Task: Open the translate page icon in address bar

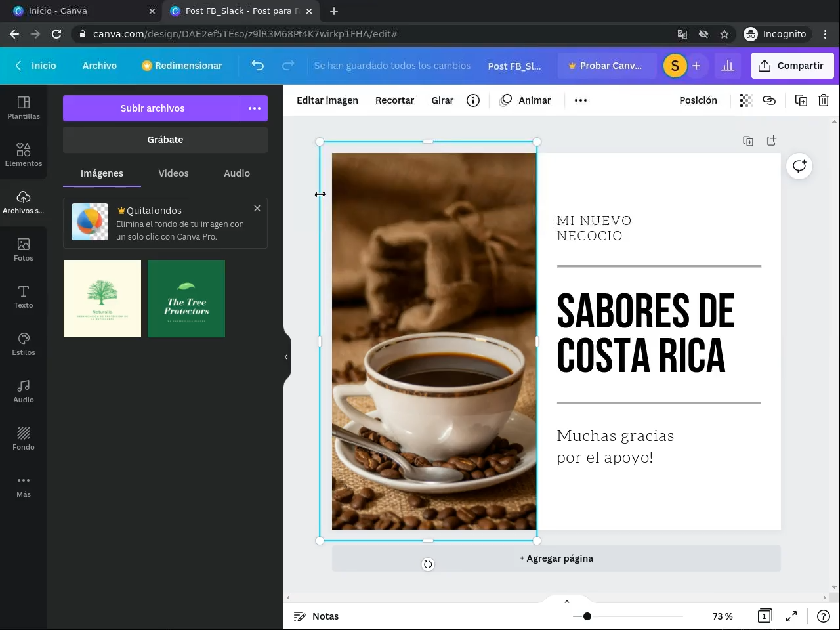Action: pos(682,34)
